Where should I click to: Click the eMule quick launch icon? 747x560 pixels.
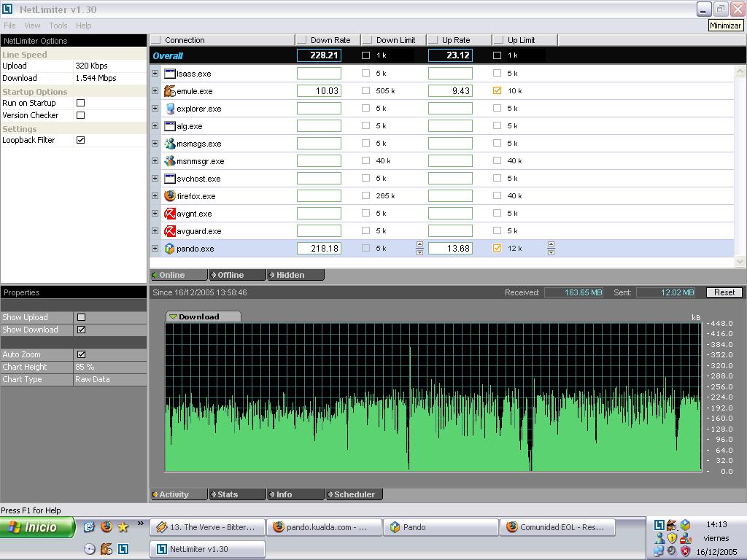click(x=107, y=549)
